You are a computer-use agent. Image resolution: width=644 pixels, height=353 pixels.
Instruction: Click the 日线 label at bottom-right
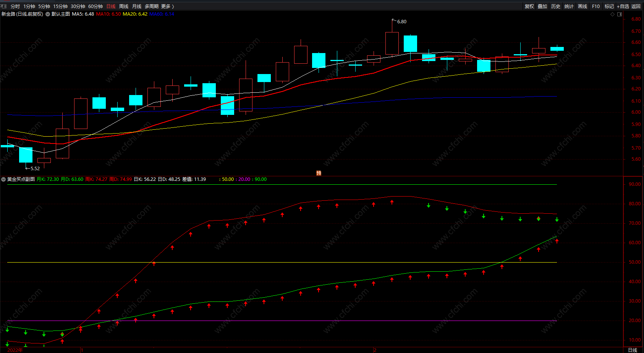tap(633, 350)
